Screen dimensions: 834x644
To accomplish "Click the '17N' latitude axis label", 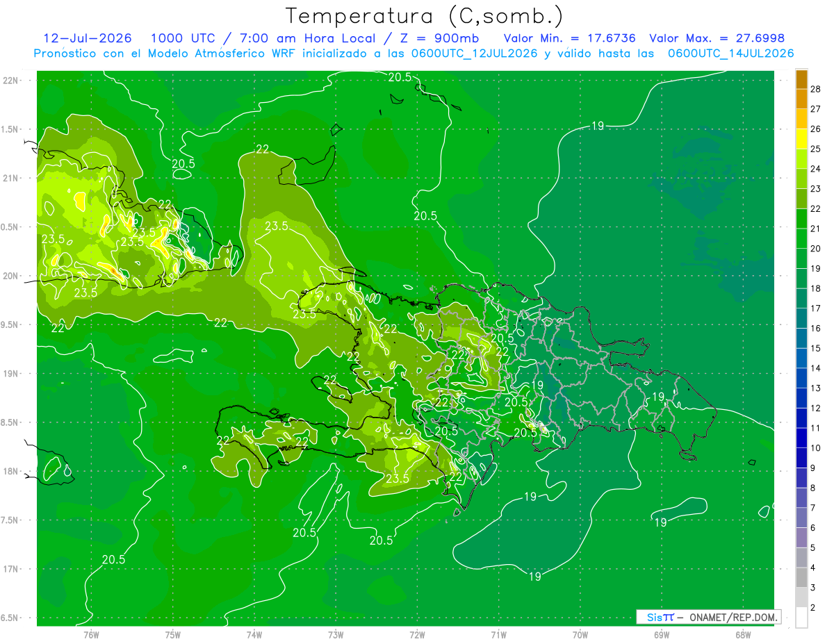I will point(12,570).
